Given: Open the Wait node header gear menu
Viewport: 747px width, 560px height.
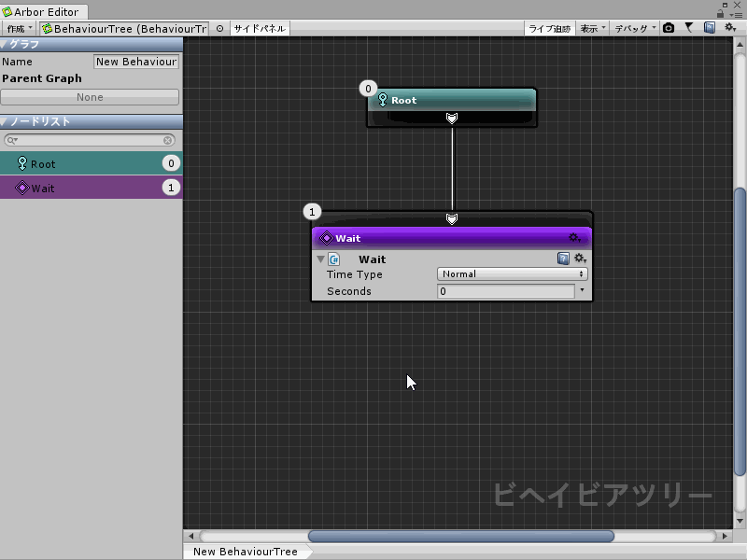Looking at the screenshot, I should click(575, 238).
